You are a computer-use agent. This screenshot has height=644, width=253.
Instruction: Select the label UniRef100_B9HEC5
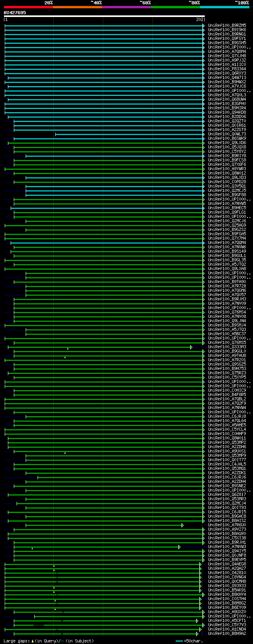[227, 208]
